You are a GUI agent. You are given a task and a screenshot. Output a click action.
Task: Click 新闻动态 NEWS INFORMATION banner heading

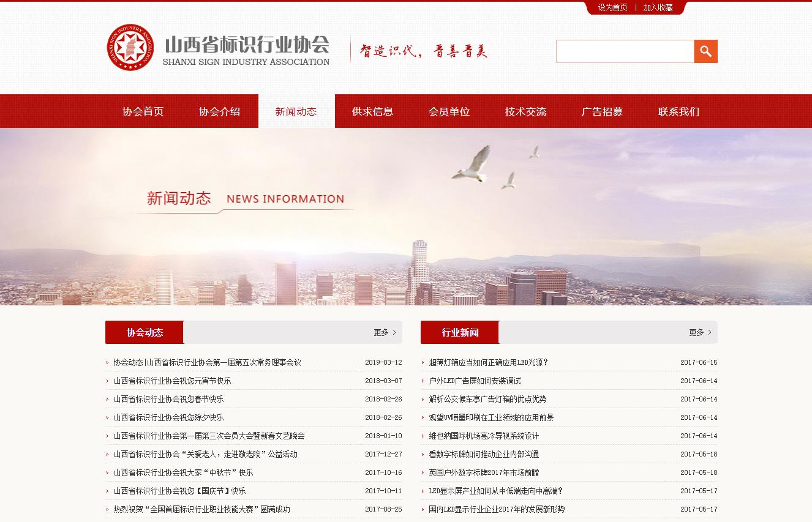[x=245, y=198]
